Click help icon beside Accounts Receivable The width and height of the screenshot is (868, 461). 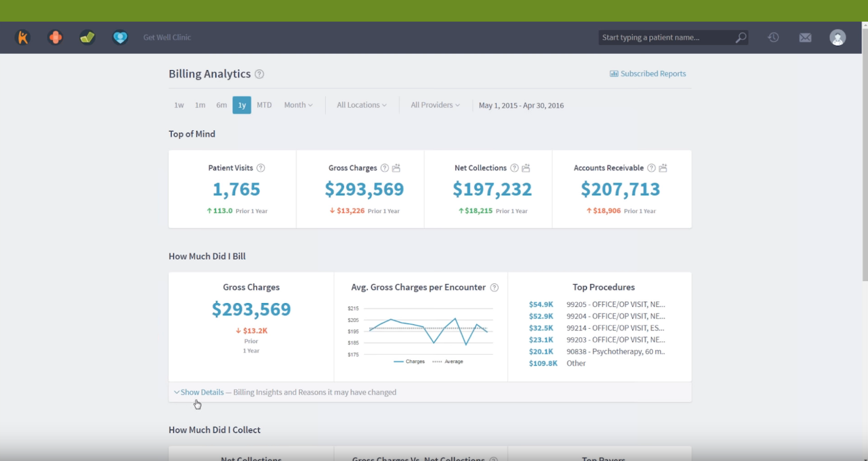tap(651, 168)
